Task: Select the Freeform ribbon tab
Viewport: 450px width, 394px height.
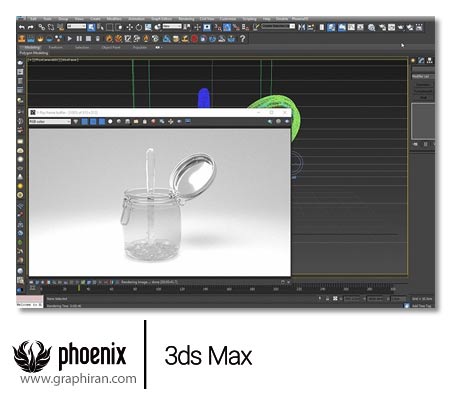Action: (x=56, y=47)
